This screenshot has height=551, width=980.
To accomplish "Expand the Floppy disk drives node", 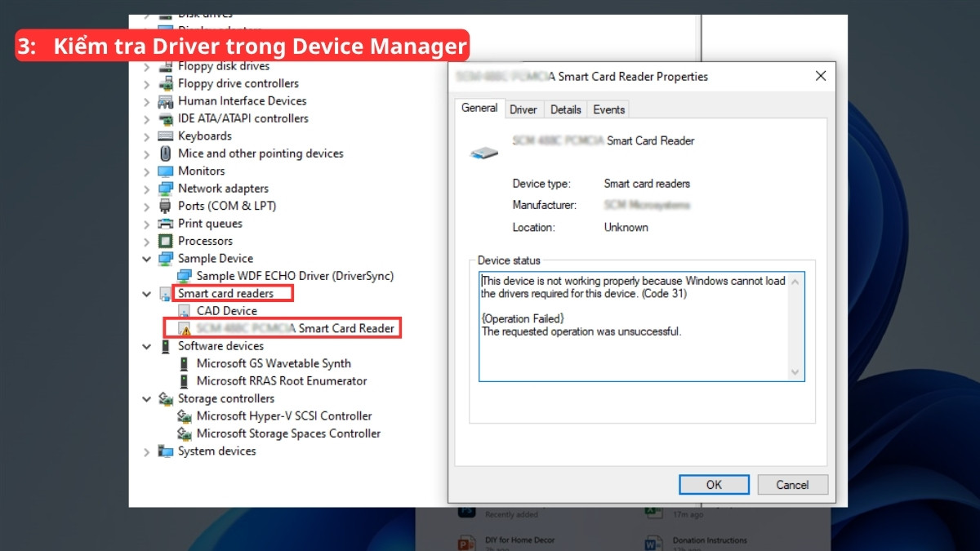I will pos(147,66).
